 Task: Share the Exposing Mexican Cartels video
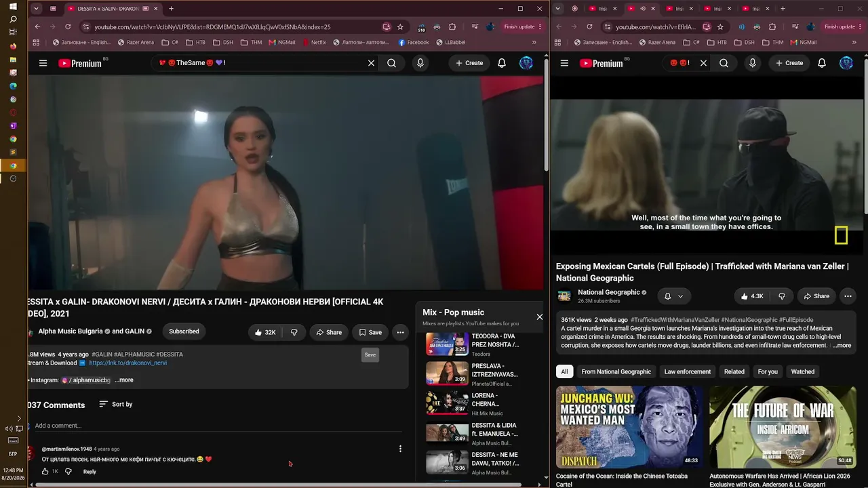coord(816,296)
